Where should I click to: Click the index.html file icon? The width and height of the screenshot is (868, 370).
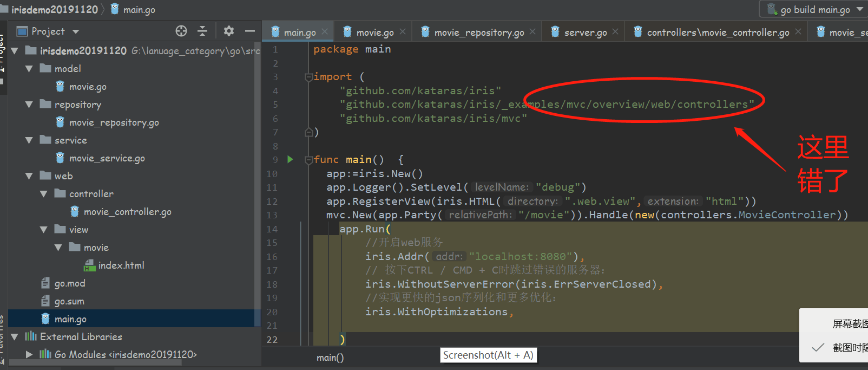point(90,265)
